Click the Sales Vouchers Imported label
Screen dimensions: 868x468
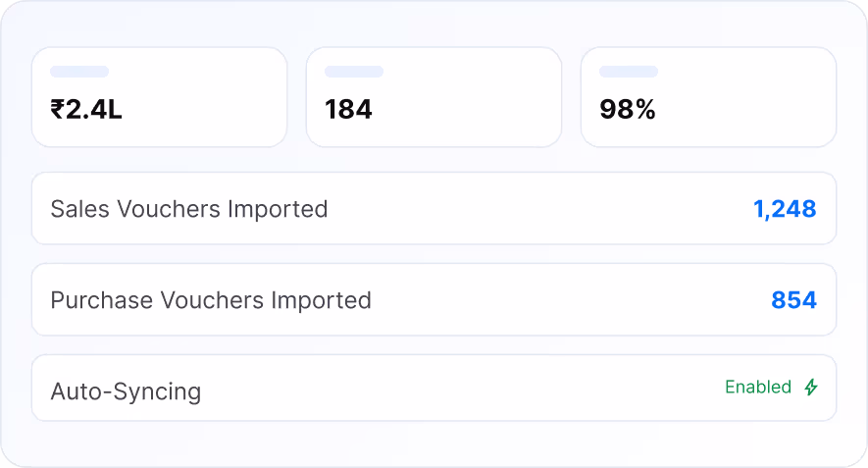click(x=189, y=209)
